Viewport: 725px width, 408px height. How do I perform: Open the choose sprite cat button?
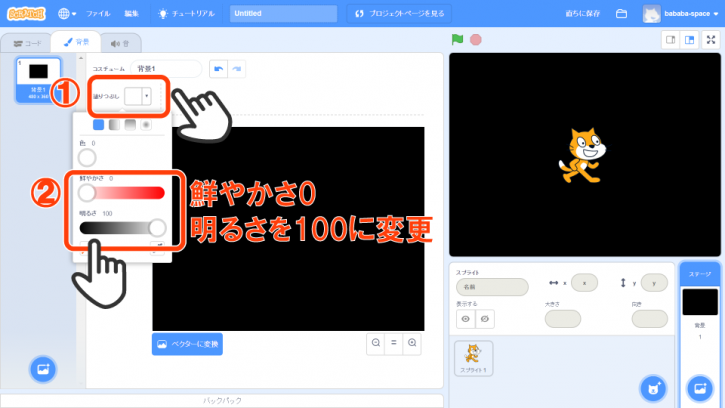click(x=653, y=388)
